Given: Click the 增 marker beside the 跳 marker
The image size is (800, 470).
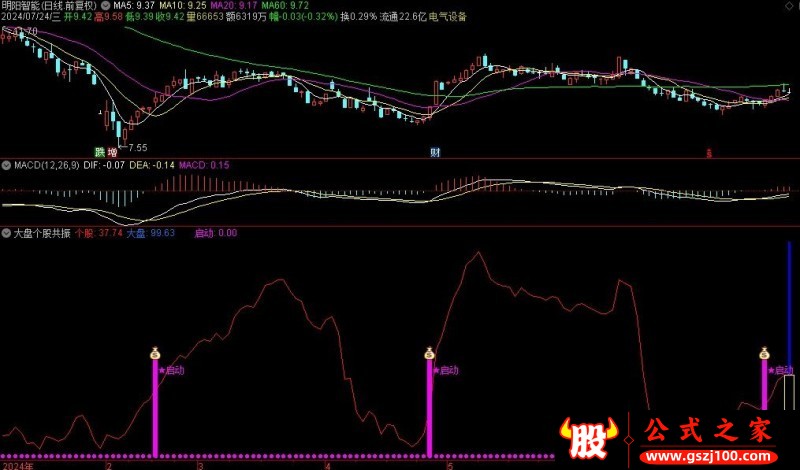Looking at the screenshot, I should pos(111,152).
